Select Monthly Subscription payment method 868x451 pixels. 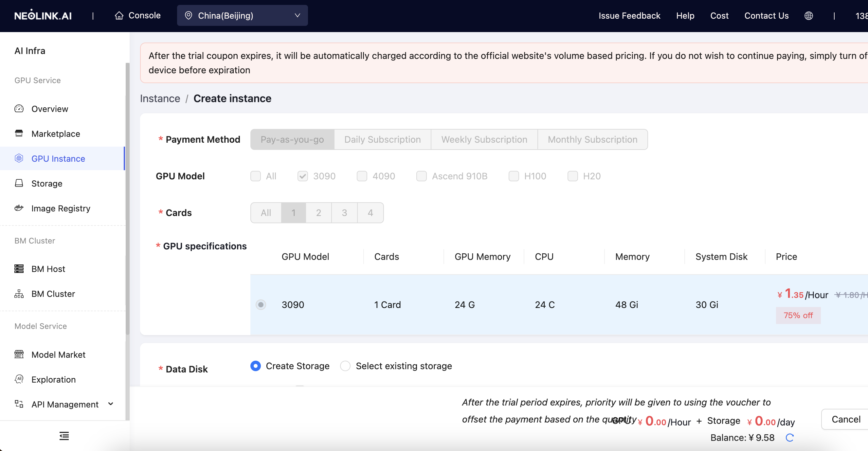593,139
